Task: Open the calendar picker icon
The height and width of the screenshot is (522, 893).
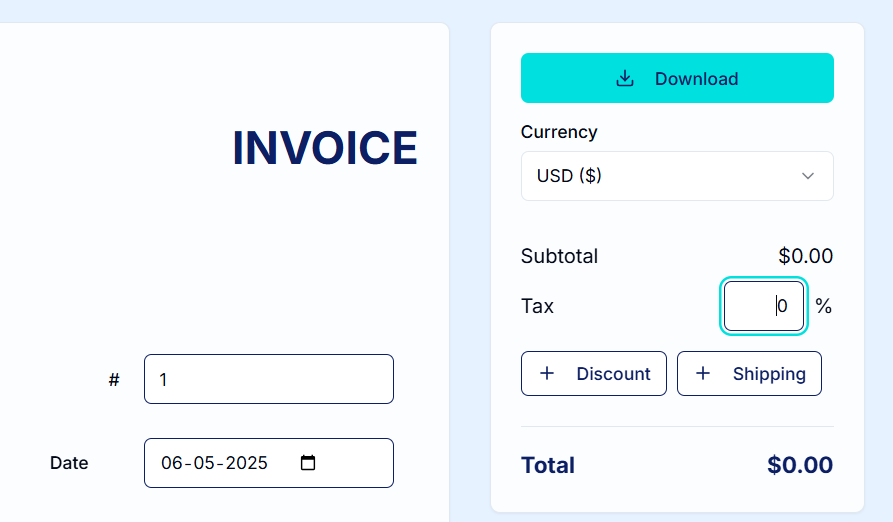Action: coord(308,463)
